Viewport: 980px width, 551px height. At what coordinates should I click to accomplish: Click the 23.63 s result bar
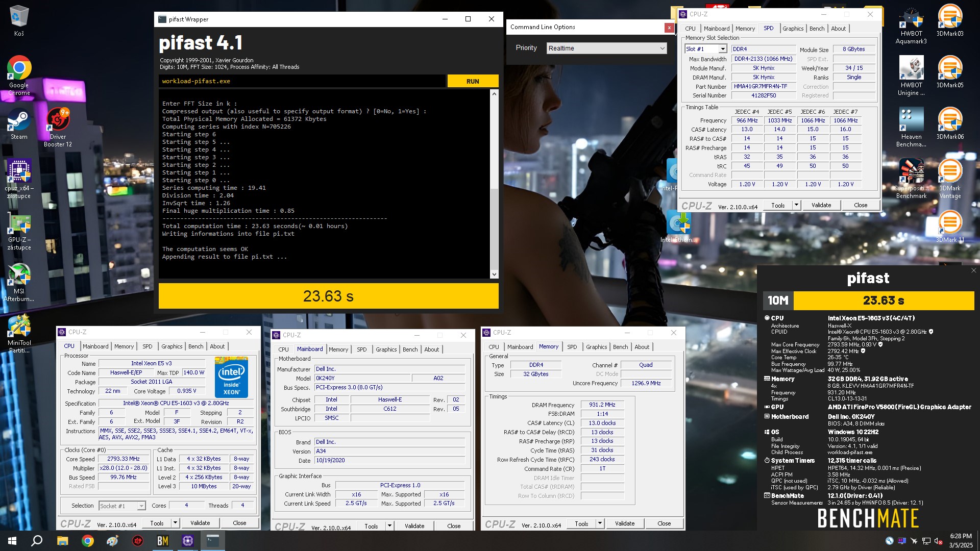(328, 296)
